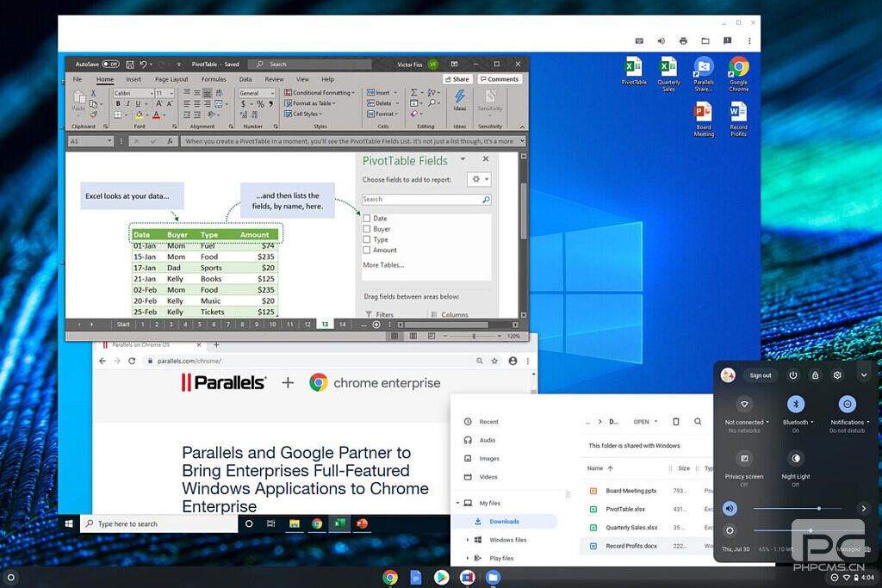Check the Amount field in PivotTable Fields
This screenshot has width=882, height=588.
367,250
